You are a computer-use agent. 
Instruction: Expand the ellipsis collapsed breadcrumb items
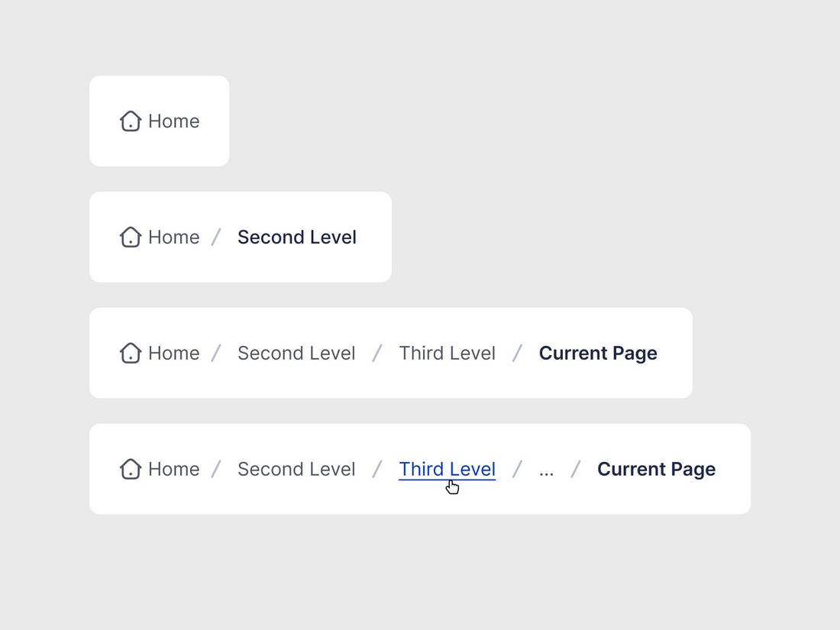point(546,471)
